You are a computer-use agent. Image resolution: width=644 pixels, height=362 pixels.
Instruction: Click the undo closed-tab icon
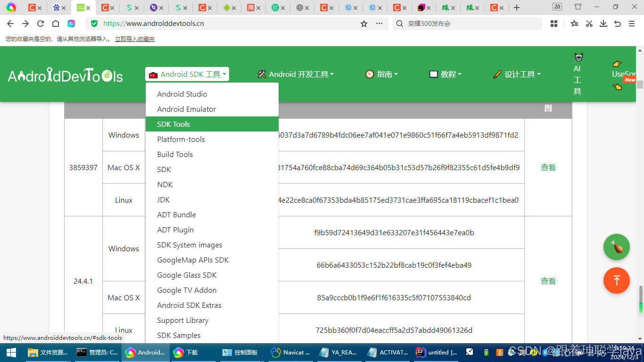618,24
